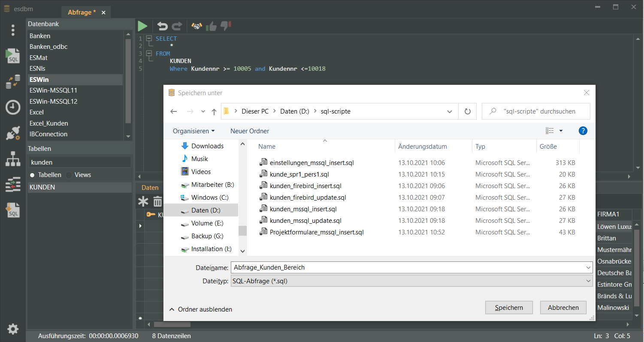
Task: Click Dieser PC in the address breadcrumb
Action: click(255, 111)
